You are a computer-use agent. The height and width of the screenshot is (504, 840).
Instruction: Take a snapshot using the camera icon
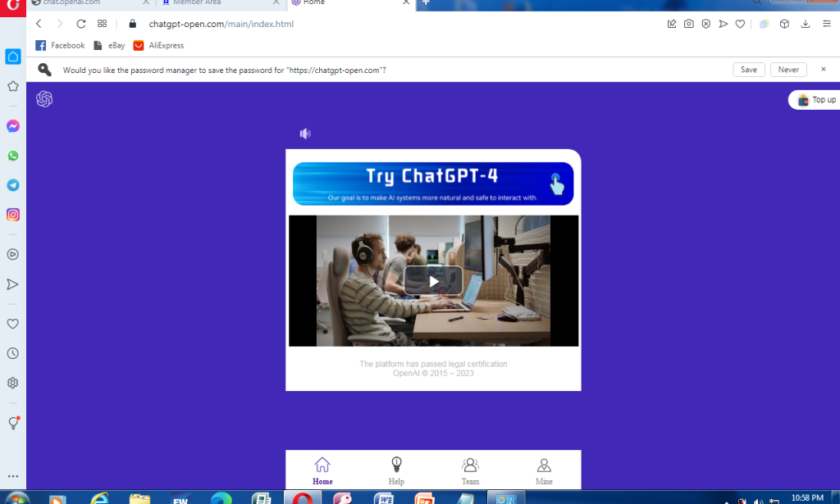pyautogui.click(x=689, y=24)
